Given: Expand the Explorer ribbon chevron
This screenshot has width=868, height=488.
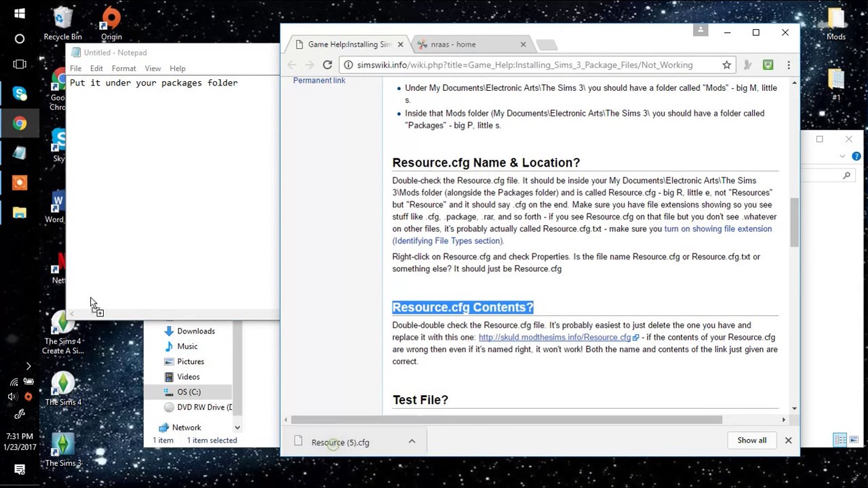Looking at the screenshot, I should pos(842,157).
